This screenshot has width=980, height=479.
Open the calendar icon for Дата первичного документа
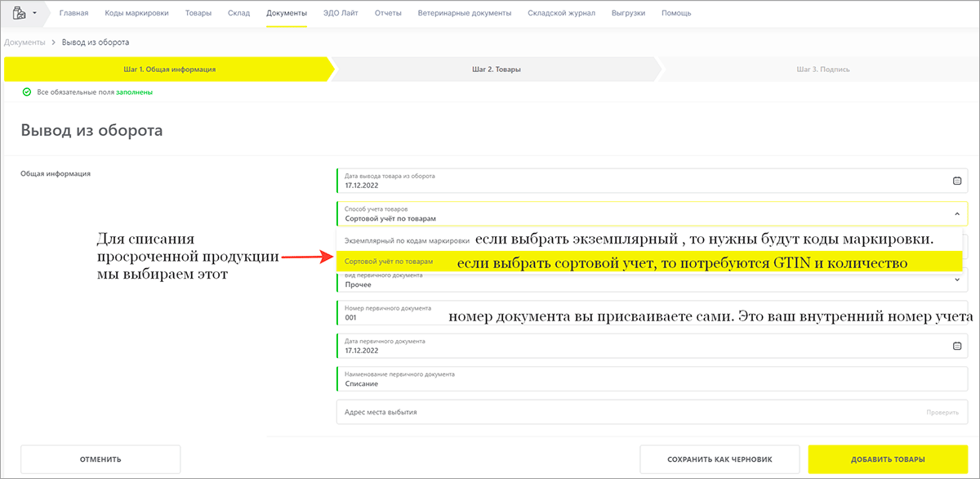956,346
